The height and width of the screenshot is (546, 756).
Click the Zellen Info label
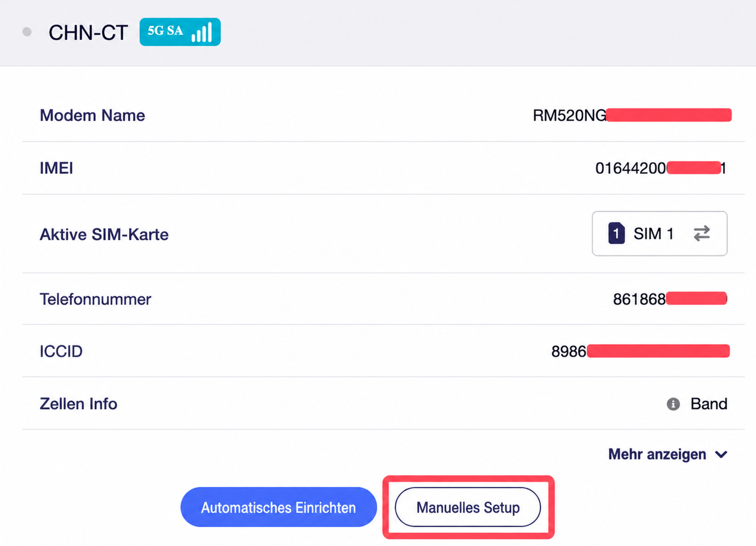pyautogui.click(x=79, y=404)
